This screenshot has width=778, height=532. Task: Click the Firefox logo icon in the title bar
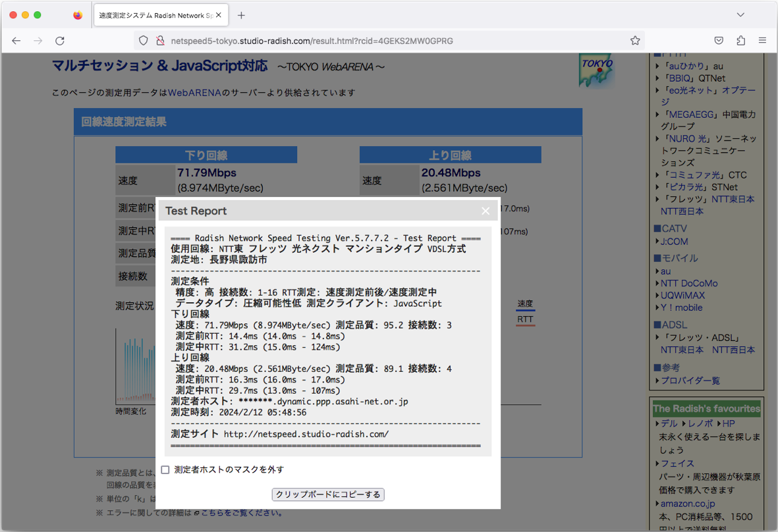point(78,15)
